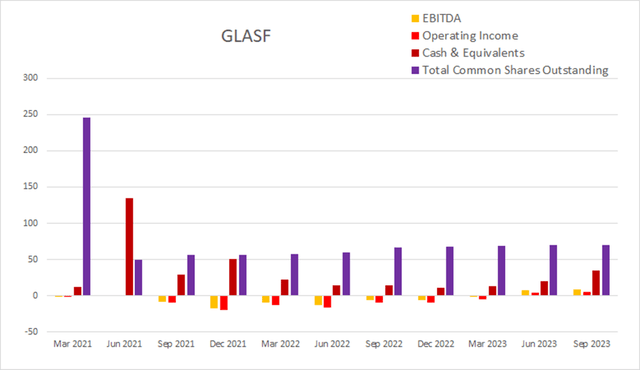Image resolution: width=640 pixels, height=370 pixels.
Task: Select the yellow EBITDA legend swatch
Action: (x=415, y=18)
